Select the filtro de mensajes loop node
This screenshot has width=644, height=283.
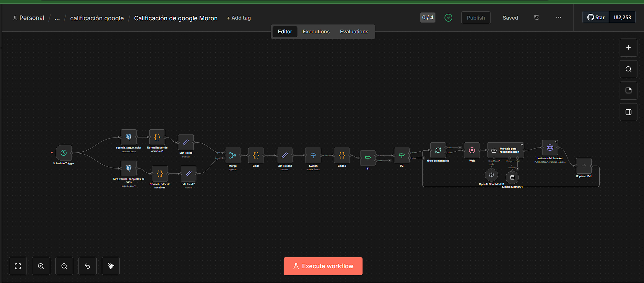coord(438,150)
